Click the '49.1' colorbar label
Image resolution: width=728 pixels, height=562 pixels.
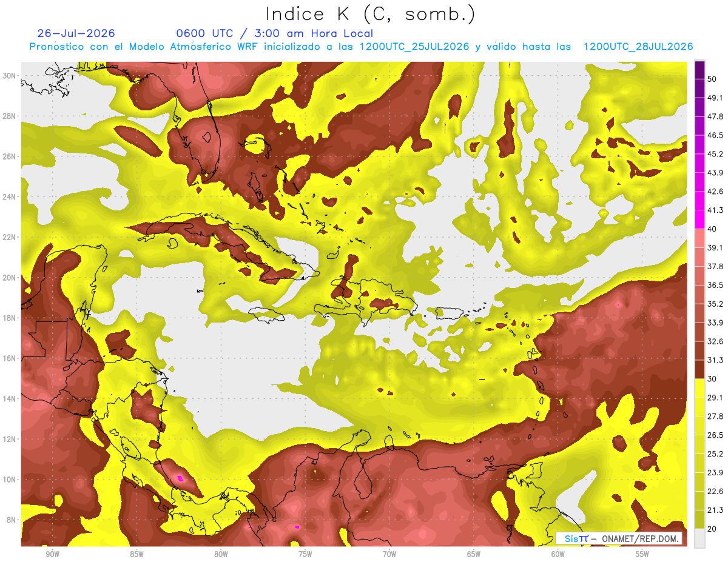click(x=715, y=98)
